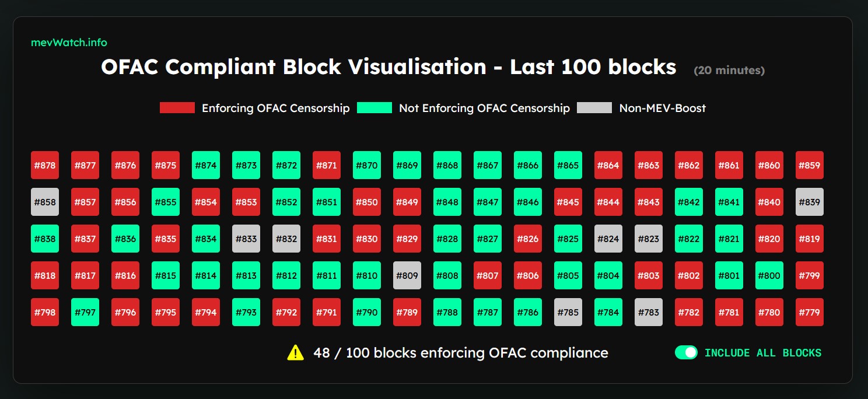
Task: Click gray block #785
Action: pyautogui.click(x=568, y=312)
